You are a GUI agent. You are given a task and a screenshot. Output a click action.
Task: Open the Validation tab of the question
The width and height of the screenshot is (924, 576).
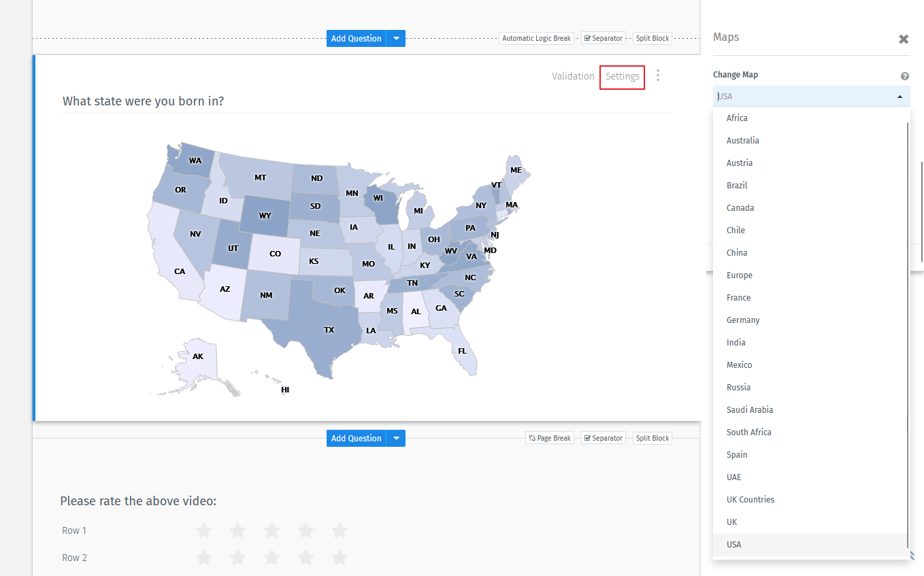[573, 76]
